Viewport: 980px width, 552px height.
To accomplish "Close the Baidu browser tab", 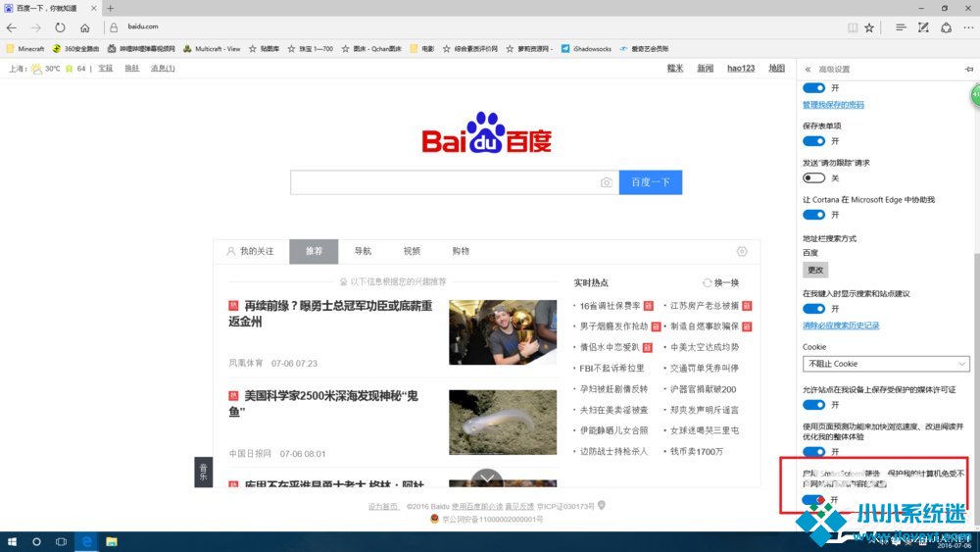I will [94, 8].
